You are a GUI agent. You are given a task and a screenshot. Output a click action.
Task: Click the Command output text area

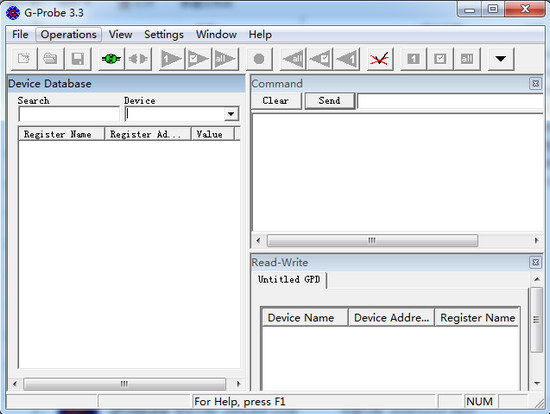pos(398,172)
